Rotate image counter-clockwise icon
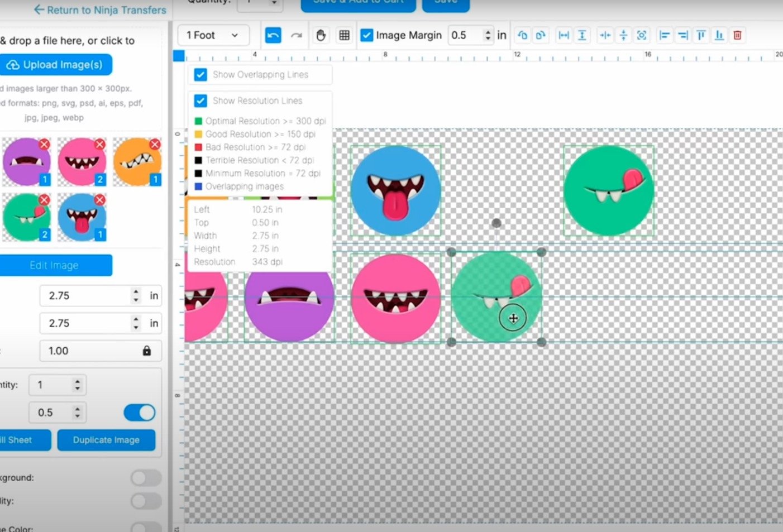Image resolution: width=783 pixels, height=532 pixels. click(x=523, y=35)
